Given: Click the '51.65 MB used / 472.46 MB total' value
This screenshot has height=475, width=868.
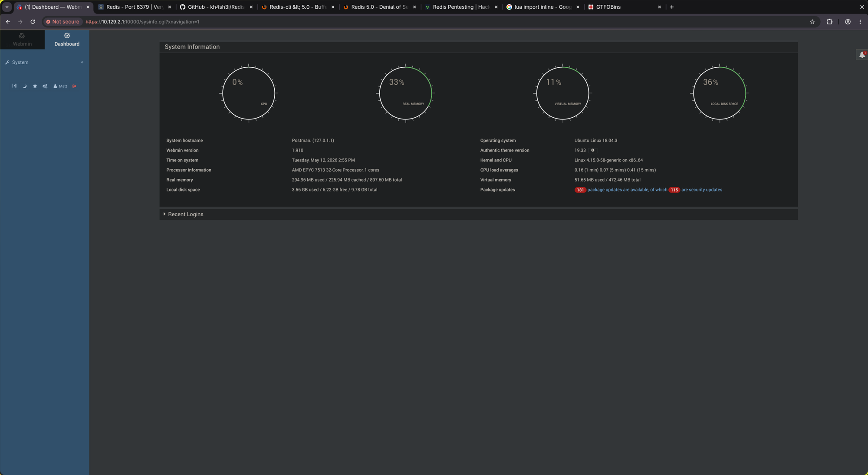Looking at the screenshot, I should click(607, 180).
